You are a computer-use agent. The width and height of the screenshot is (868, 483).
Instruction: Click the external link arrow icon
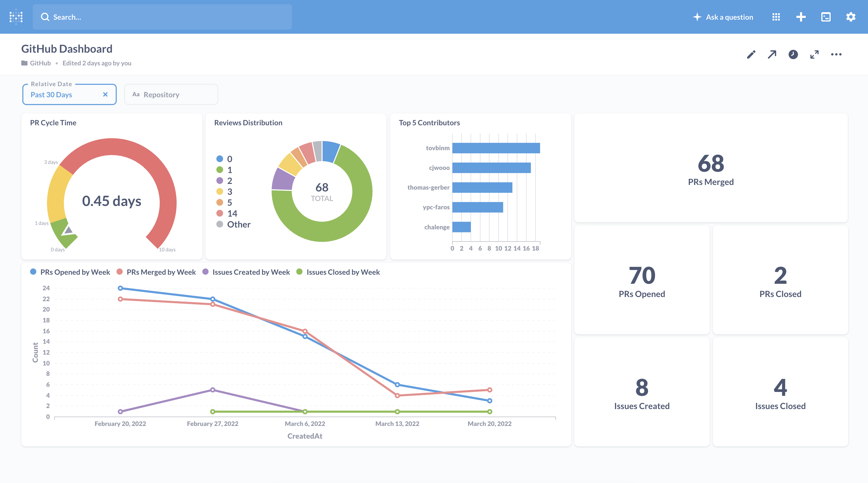[x=772, y=54]
